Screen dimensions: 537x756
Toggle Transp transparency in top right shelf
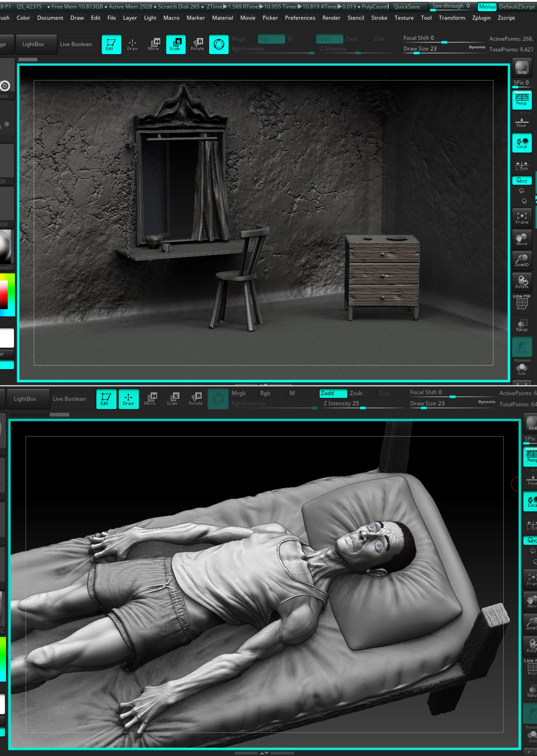pos(522,325)
